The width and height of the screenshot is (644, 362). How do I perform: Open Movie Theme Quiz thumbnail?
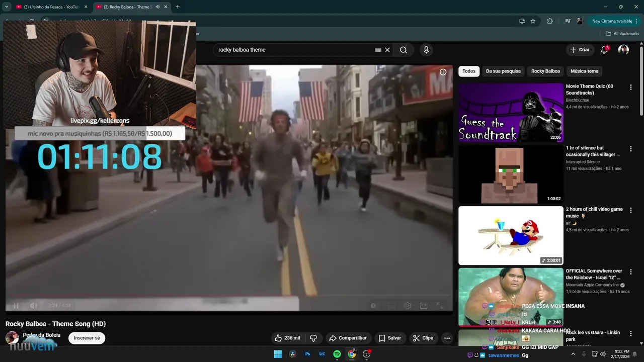(x=511, y=113)
